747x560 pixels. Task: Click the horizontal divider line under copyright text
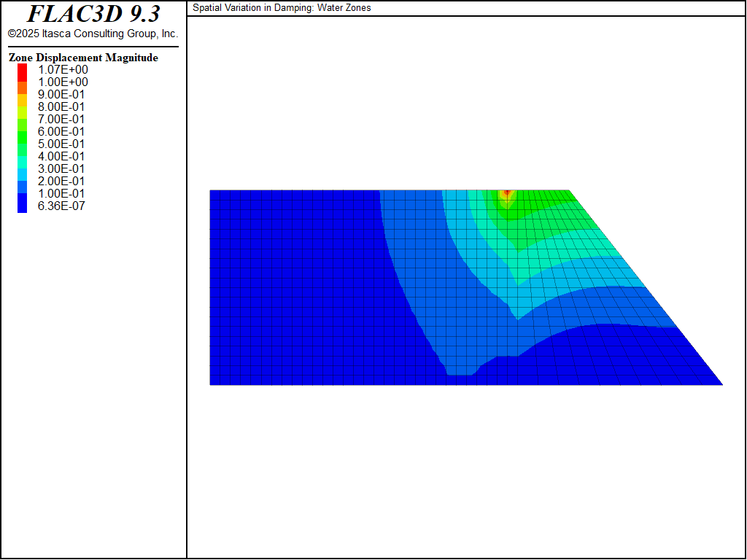[93, 47]
